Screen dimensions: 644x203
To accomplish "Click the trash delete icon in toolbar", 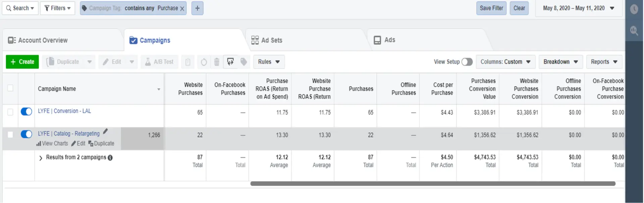I will tap(217, 62).
